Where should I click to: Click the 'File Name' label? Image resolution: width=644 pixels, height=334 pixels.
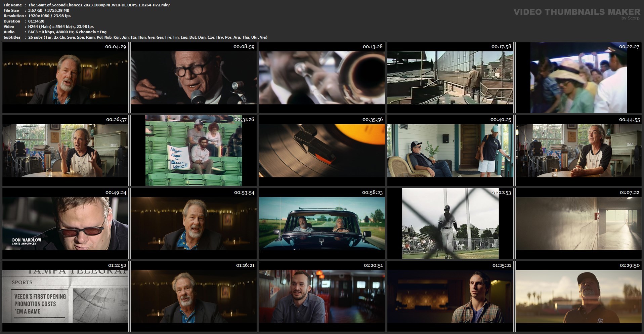(13, 5)
